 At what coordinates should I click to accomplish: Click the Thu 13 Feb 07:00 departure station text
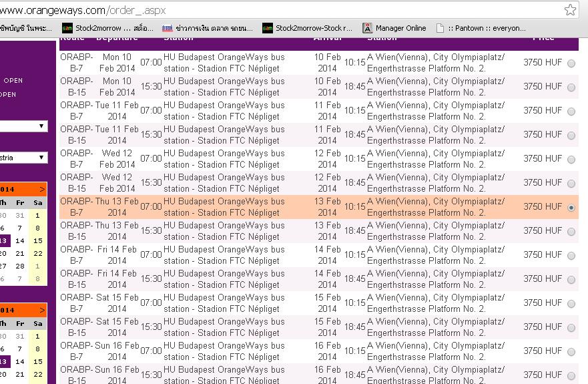(x=224, y=207)
